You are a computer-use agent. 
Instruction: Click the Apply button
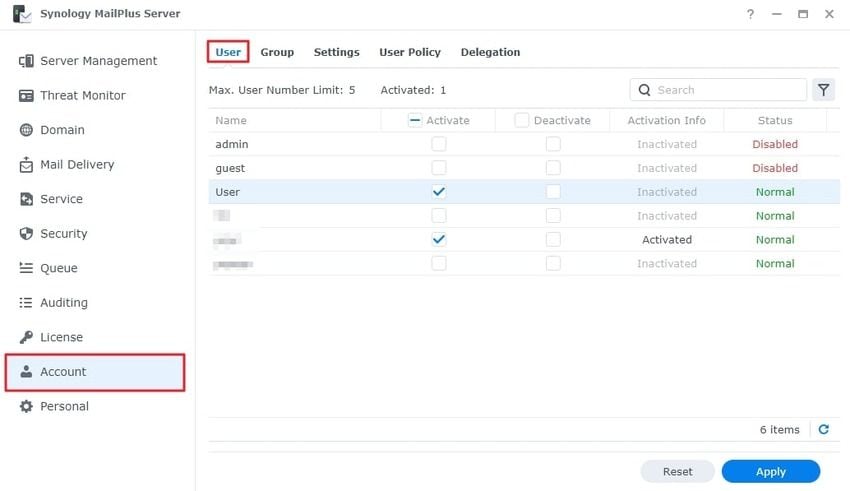coord(770,471)
